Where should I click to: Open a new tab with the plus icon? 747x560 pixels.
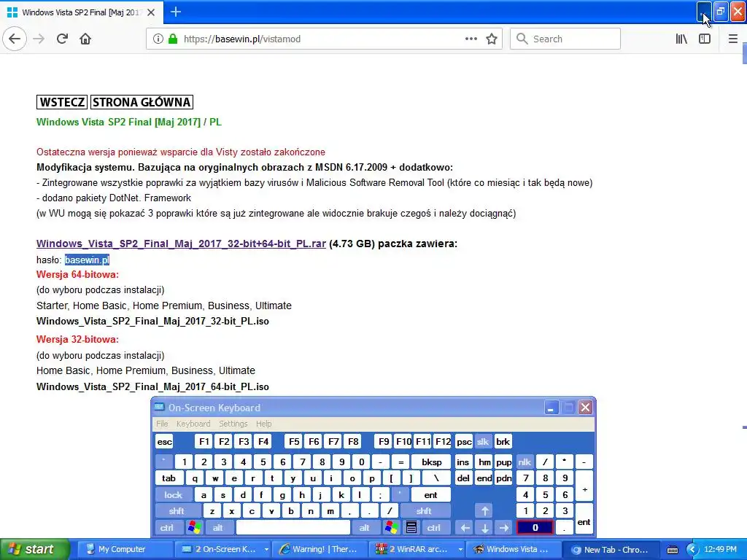(176, 12)
